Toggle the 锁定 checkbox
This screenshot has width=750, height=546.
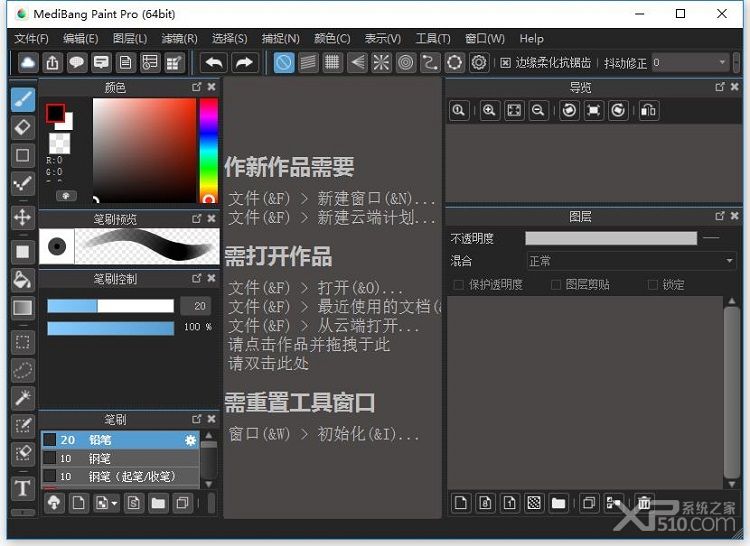[652, 285]
